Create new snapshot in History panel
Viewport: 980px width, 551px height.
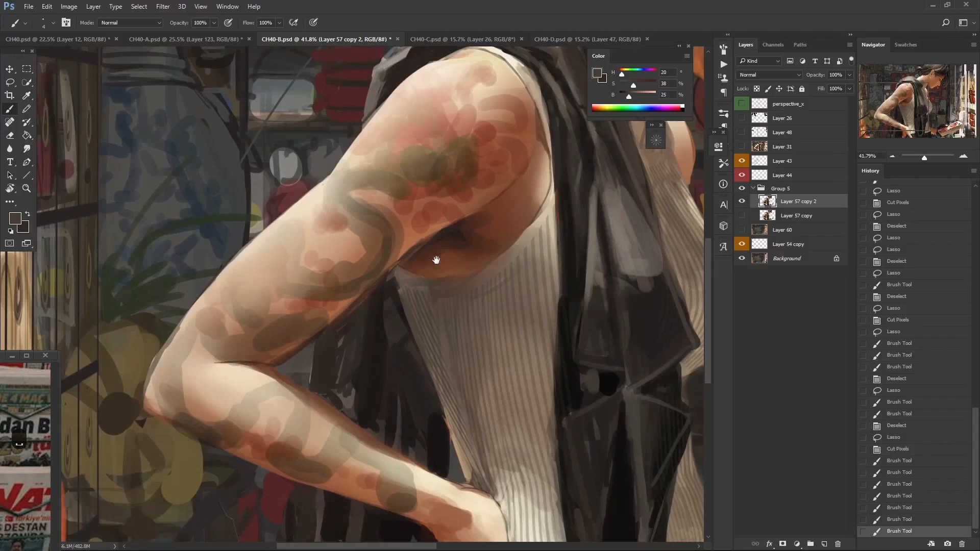click(947, 544)
